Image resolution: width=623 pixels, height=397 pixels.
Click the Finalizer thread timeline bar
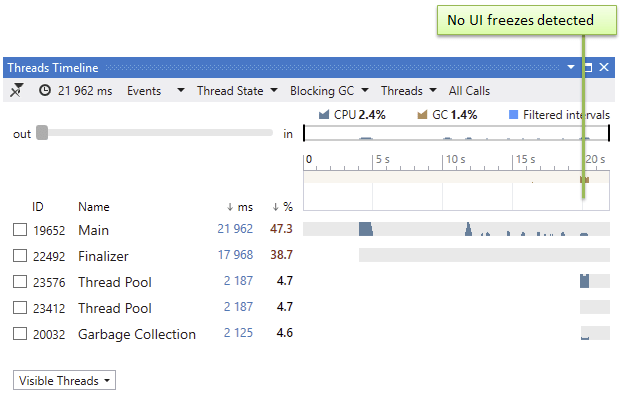(484, 255)
